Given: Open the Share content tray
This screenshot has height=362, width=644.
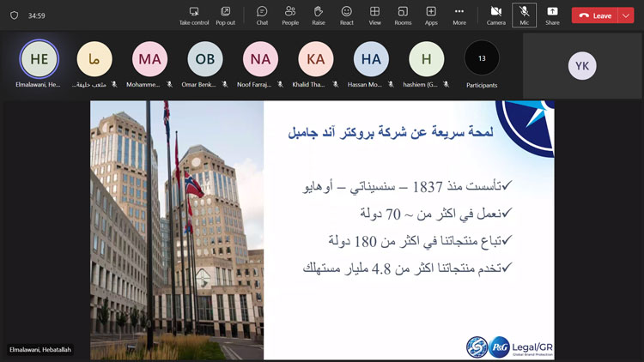Looking at the screenshot, I should (552, 15).
